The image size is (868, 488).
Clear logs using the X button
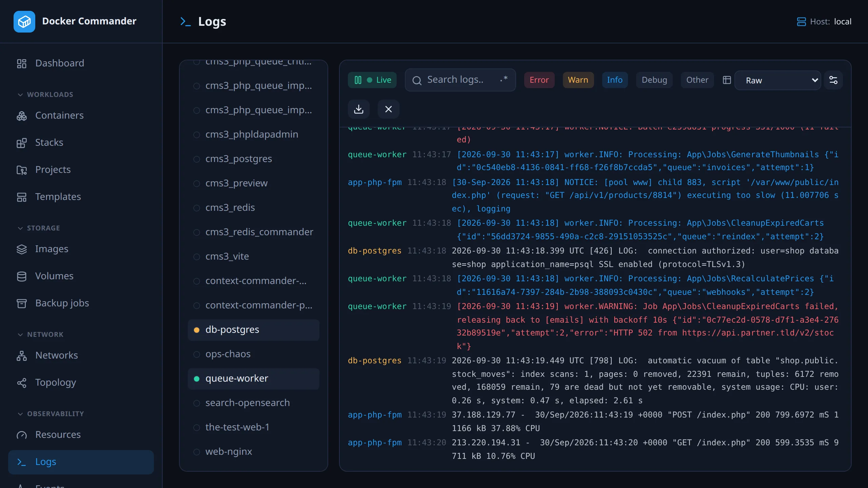pyautogui.click(x=389, y=109)
